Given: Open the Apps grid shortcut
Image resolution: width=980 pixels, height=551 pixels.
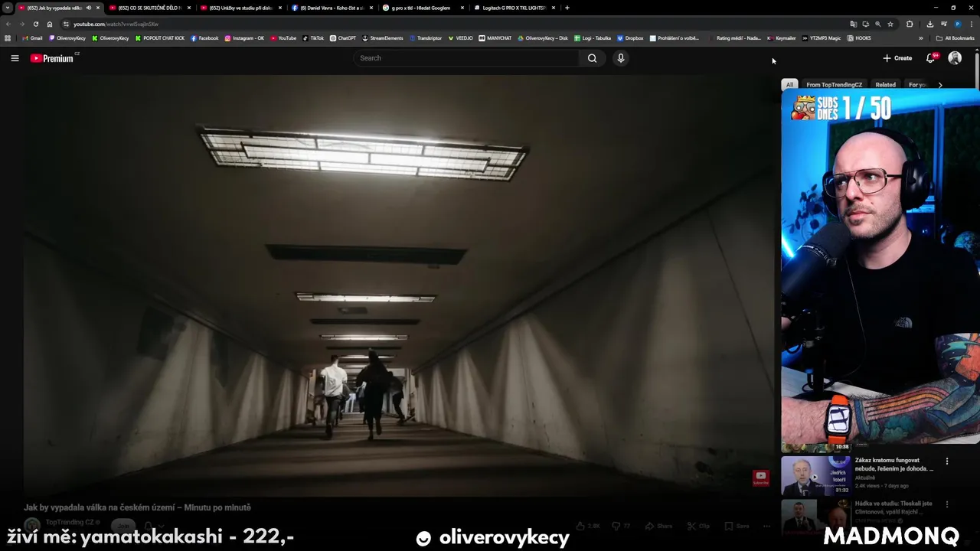Looking at the screenshot, I should pos(8,38).
